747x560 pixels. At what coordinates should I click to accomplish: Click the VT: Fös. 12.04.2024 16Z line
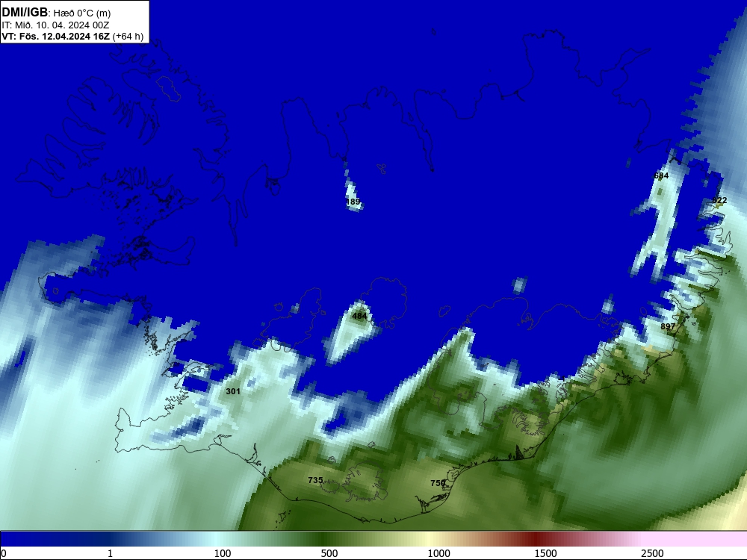72,36
